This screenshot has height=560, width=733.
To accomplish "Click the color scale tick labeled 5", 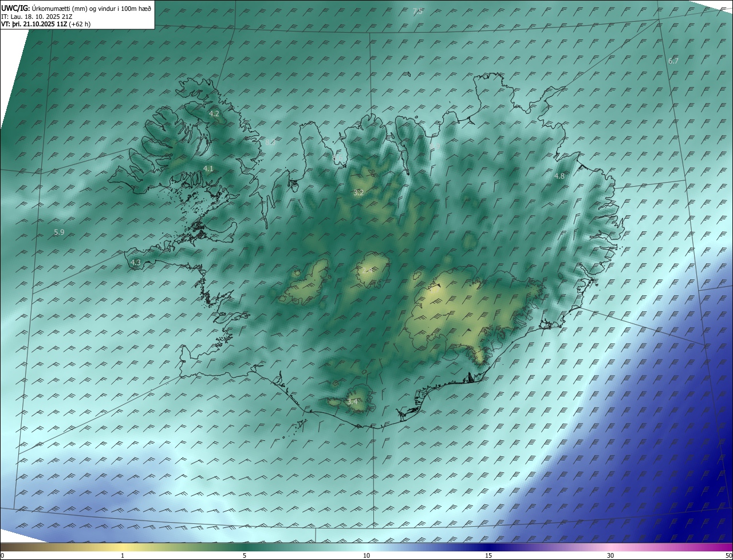I will click(x=245, y=555).
